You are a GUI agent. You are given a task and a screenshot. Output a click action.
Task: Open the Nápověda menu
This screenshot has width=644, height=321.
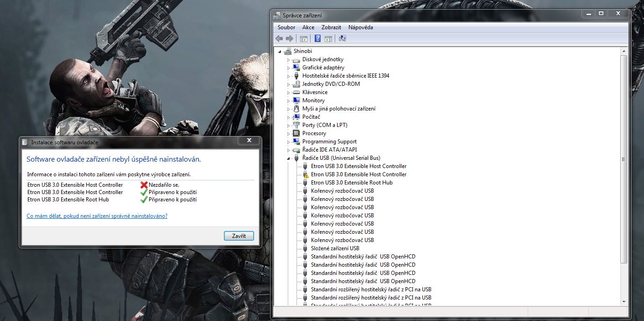361,27
